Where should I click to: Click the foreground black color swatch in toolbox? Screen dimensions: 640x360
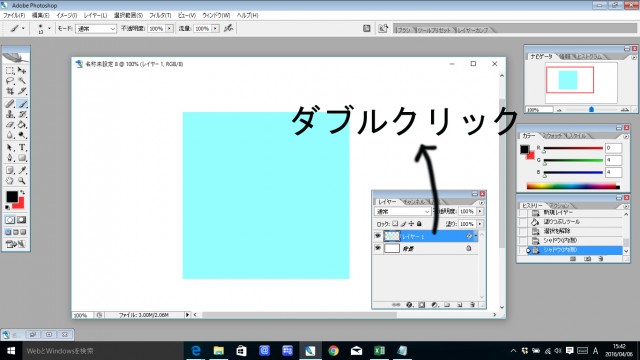12,197
